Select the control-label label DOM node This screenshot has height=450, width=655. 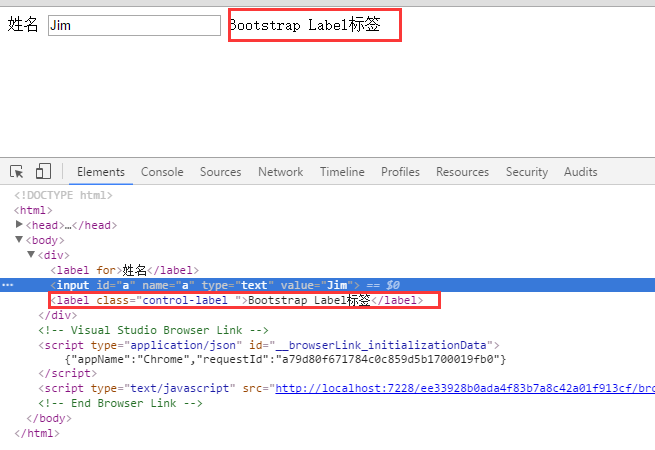236,300
